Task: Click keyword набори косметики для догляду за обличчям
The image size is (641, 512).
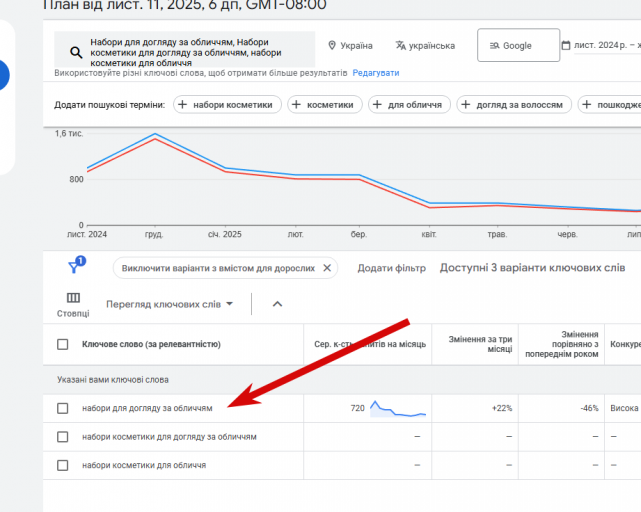Action: point(169,437)
